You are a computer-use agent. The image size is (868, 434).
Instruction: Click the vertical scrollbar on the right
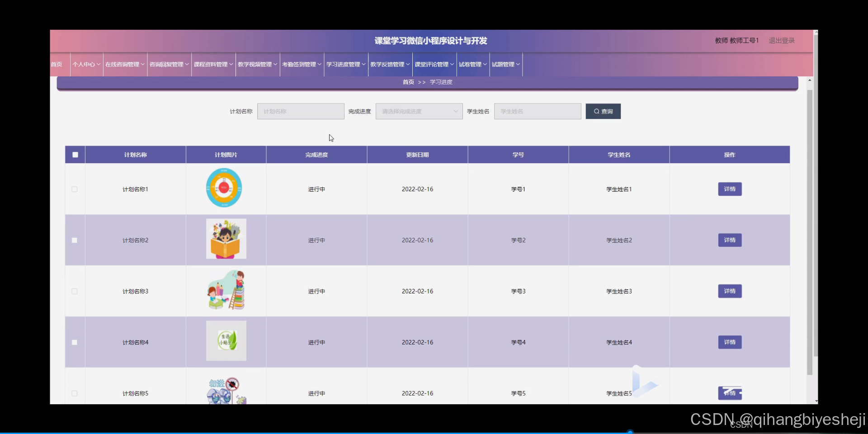(810, 226)
